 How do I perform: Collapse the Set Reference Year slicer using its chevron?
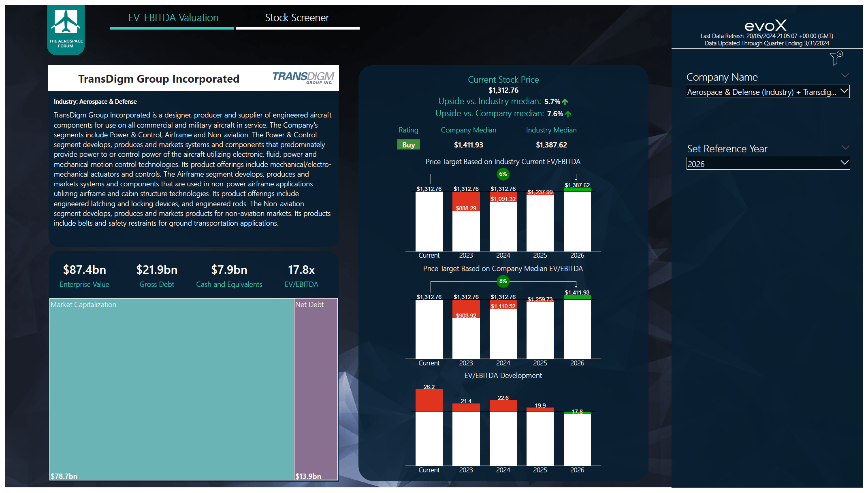point(845,147)
